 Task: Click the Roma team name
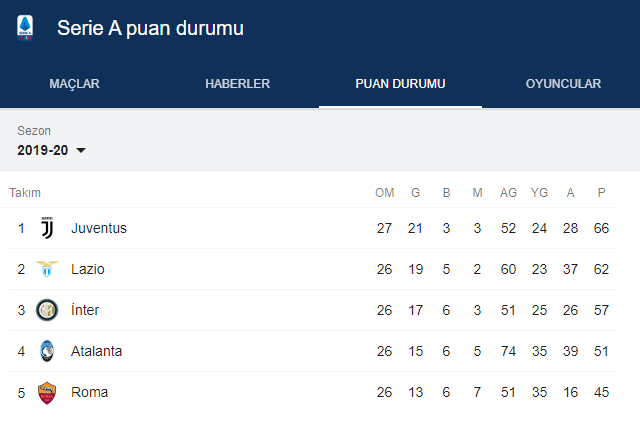(89, 392)
